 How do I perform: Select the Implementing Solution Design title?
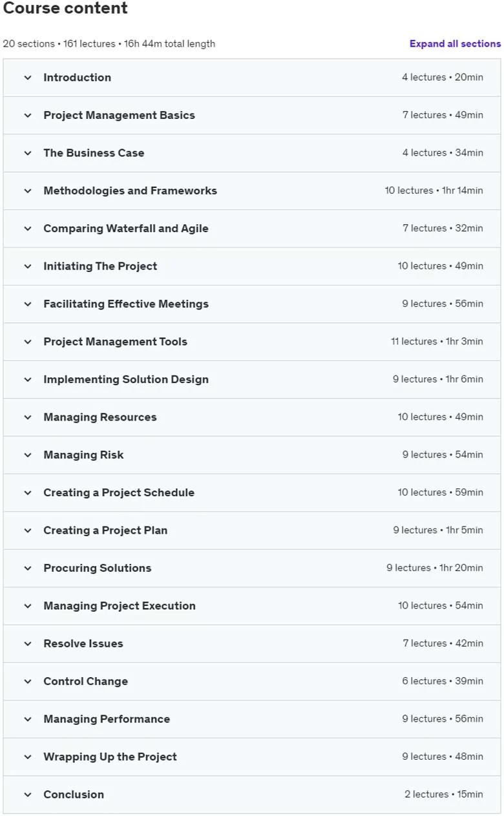click(126, 379)
